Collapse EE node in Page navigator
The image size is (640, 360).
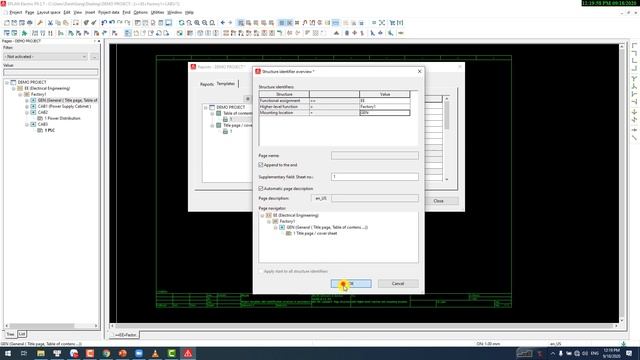[262, 215]
